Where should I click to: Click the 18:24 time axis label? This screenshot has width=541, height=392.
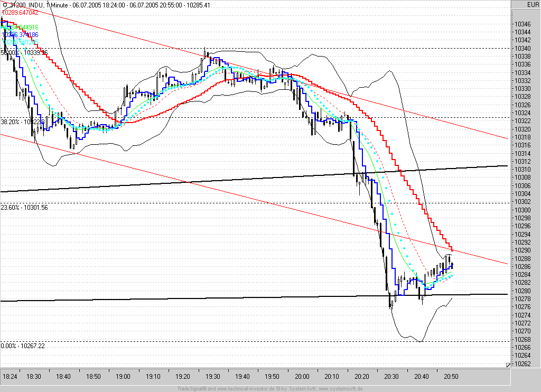[x=10, y=377]
